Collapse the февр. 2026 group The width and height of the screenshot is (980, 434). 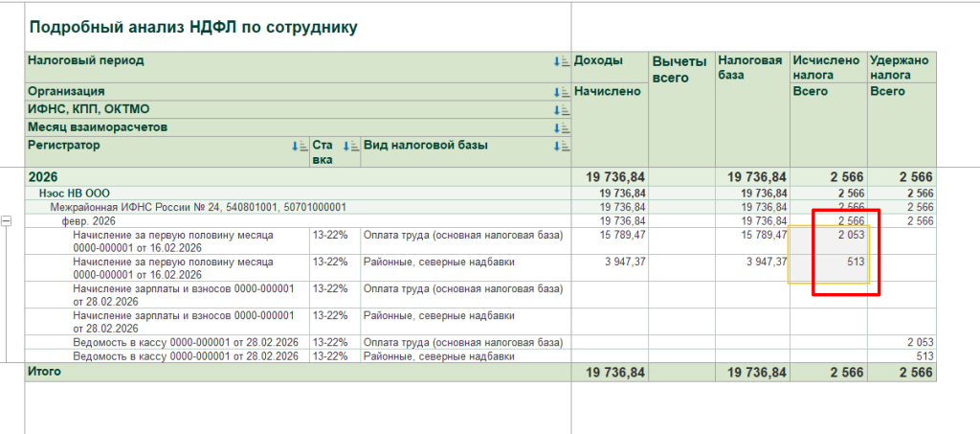pyautogui.click(x=7, y=221)
